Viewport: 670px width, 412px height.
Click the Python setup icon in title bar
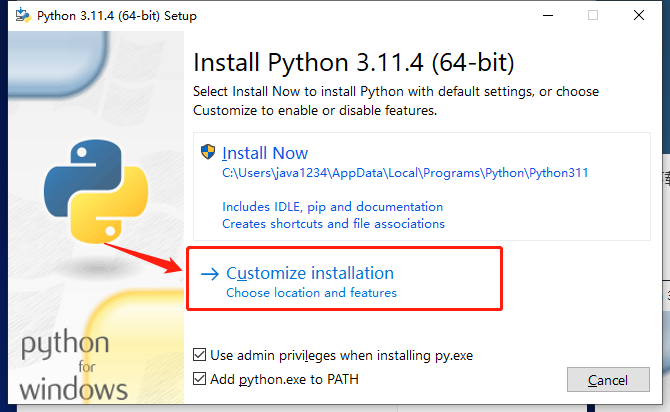(x=19, y=15)
